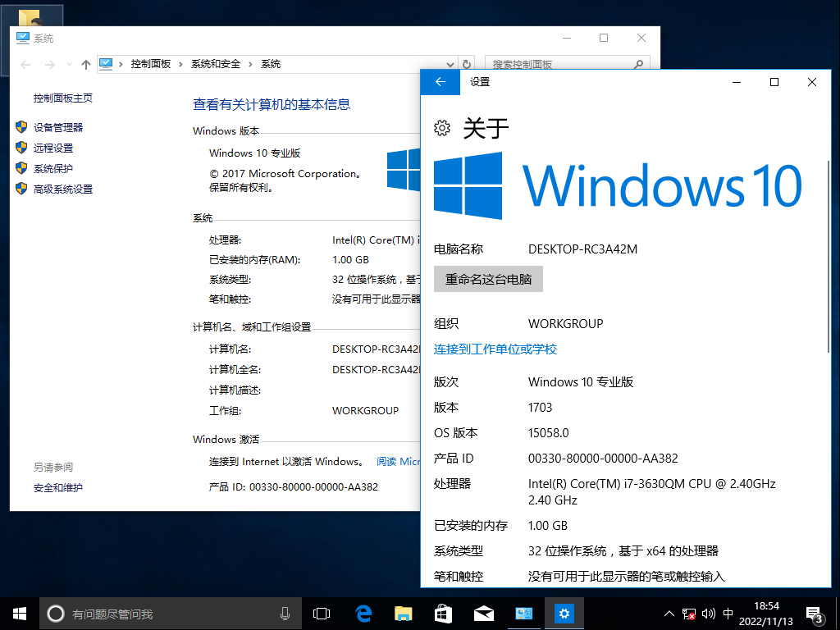The width and height of the screenshot is (840, 630).
Task: Refresh the System control panel page
Action: 467,64
